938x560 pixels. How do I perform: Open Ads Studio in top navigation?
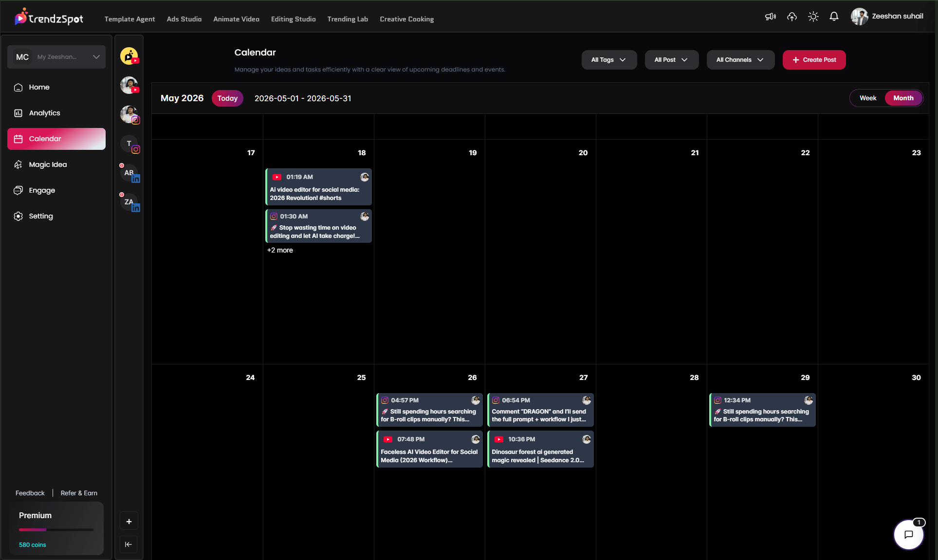pos(184,19)
